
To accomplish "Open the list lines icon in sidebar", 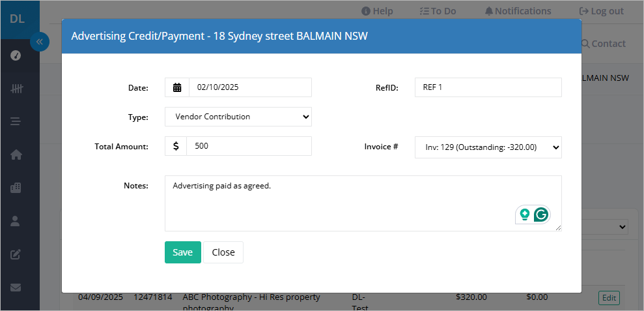I will pos(16,122).
